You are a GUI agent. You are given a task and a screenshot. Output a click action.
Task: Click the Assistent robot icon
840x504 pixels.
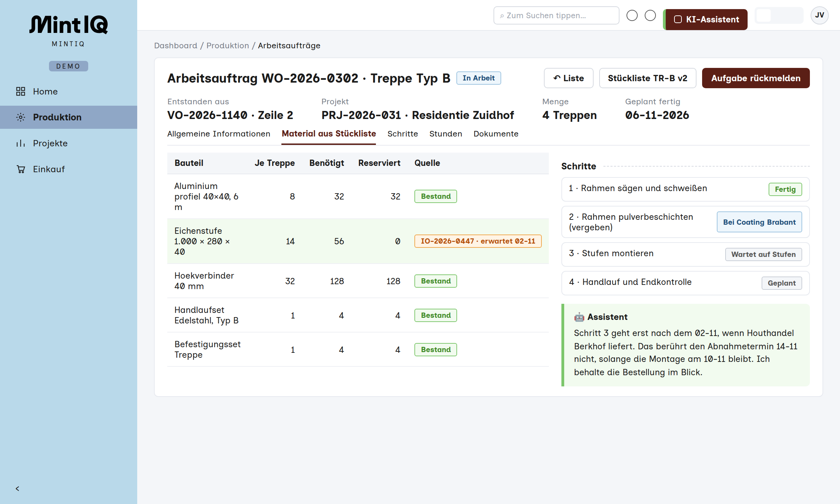click(x=579, y=317)
